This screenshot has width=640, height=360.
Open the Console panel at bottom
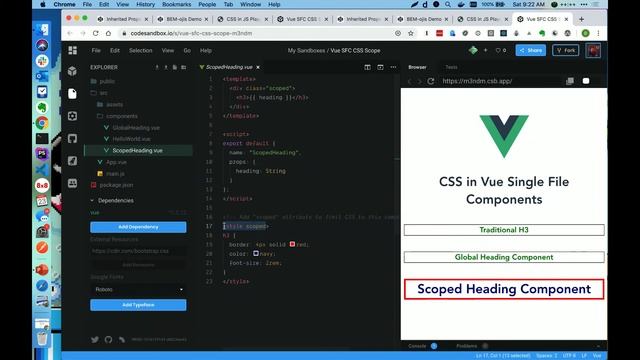pyautogui.click(x=417, y=346)
